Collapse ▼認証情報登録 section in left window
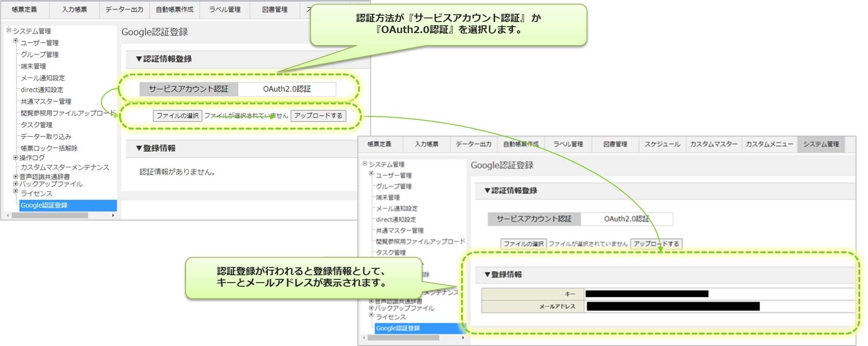Screen dimensions: 868x346 (164, 59)
